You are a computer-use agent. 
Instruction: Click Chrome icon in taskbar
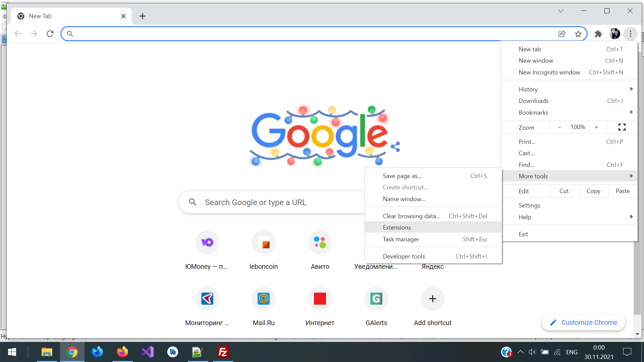click(72, 352)
